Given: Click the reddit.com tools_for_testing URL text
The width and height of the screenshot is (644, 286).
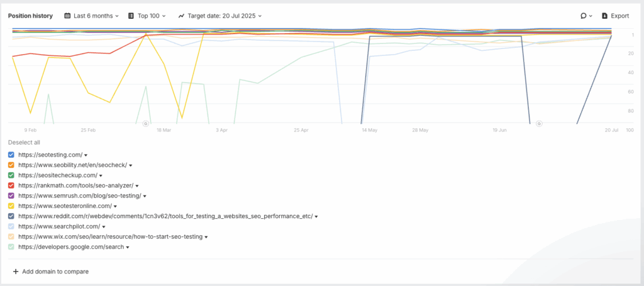Looking at the screenshot, I should coord(165,216).
